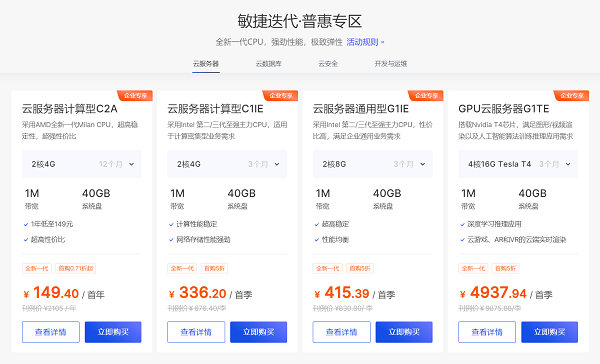The width and height of the screenshot is (600, 364).
Task: Open the C2A 2核4G configuration dropdown
Action: [82, 164]
